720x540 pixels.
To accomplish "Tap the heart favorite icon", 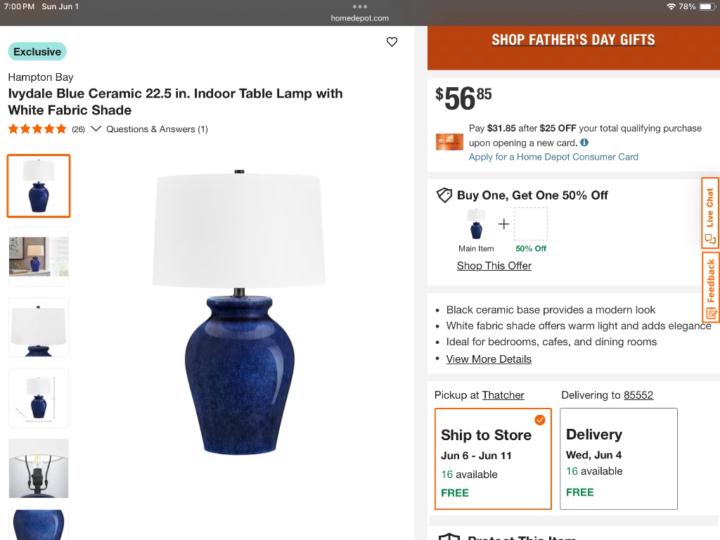I will (392, 42).
